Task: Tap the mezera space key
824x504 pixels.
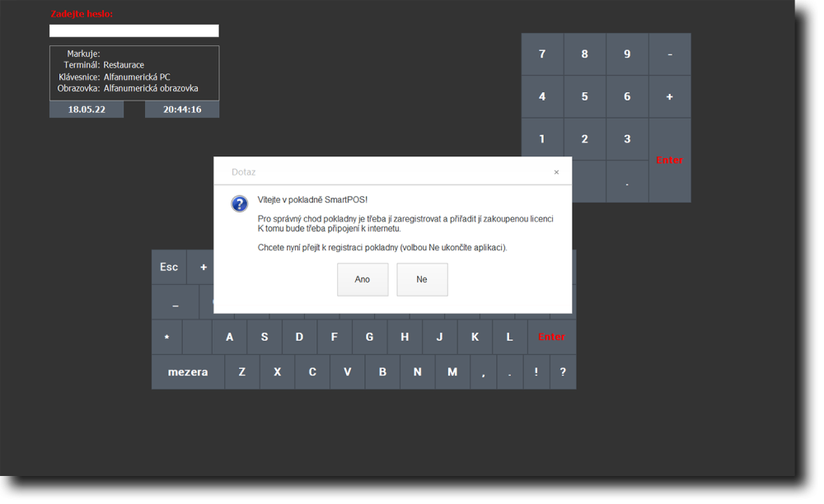Action: [188, 372]
